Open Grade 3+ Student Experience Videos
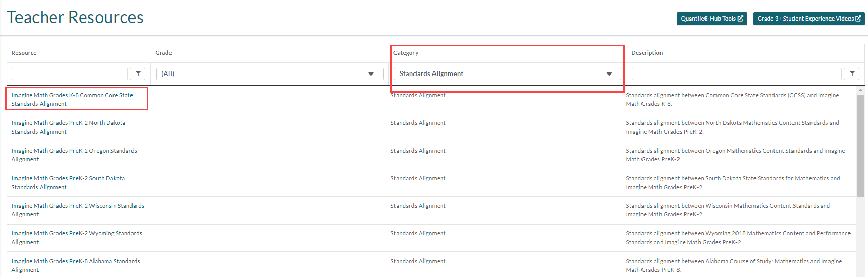The width and height of the screenshot is (868, 277). point(808,19)
